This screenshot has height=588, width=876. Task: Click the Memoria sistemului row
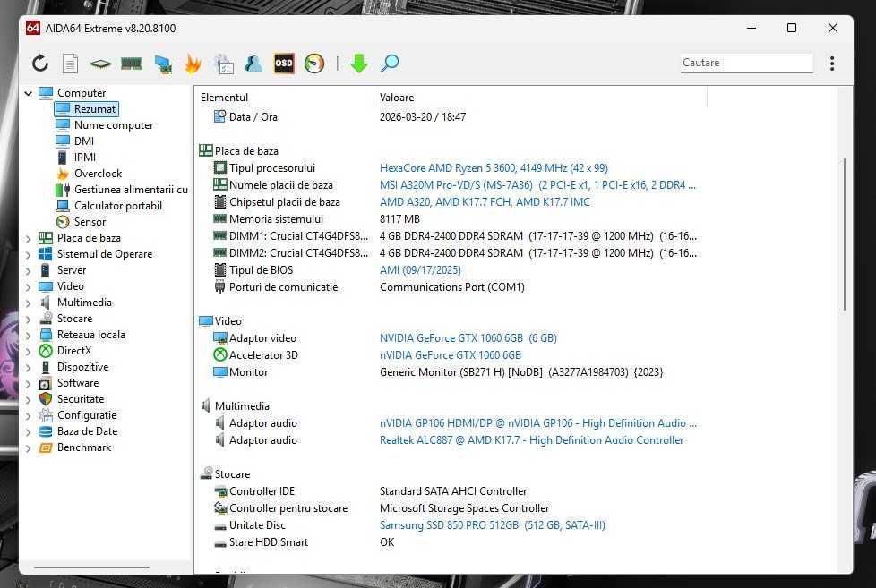click(452, 219)
